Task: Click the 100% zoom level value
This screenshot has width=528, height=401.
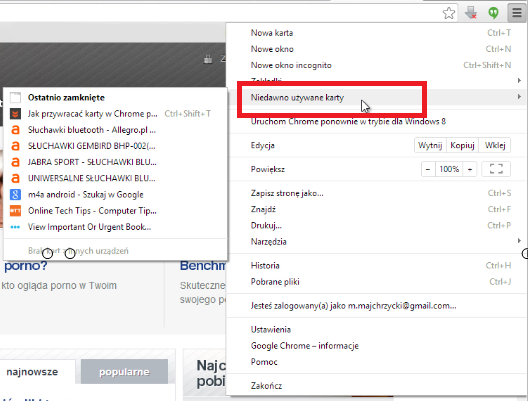Action: point(449,169)
